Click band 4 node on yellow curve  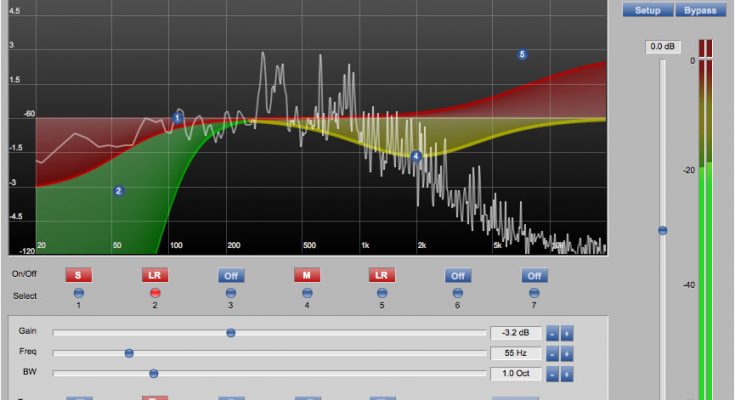tap(417, 156)
